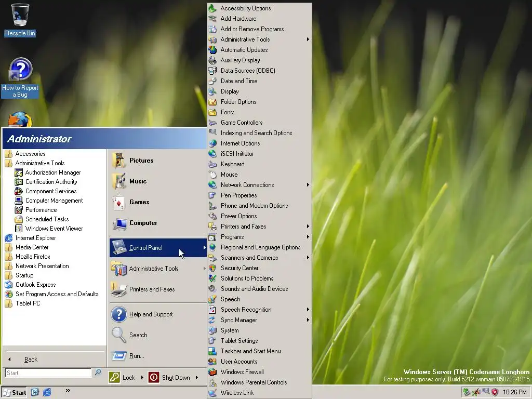Image resolution: width=532 pixels, height=399 pixels.
Task: Click the Help and Support question-mark icon
Action: tap(119, 314)
